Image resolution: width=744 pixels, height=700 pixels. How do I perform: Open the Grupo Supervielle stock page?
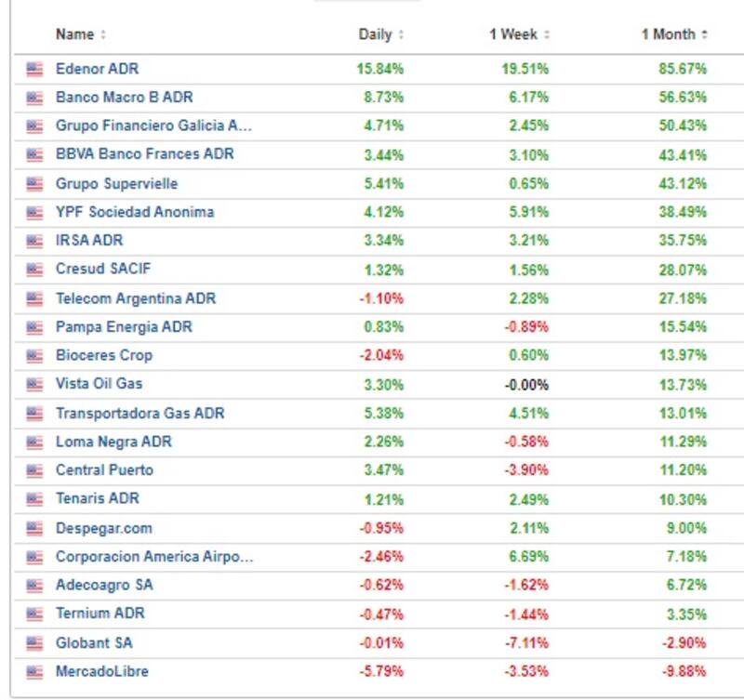pos(116,183)
